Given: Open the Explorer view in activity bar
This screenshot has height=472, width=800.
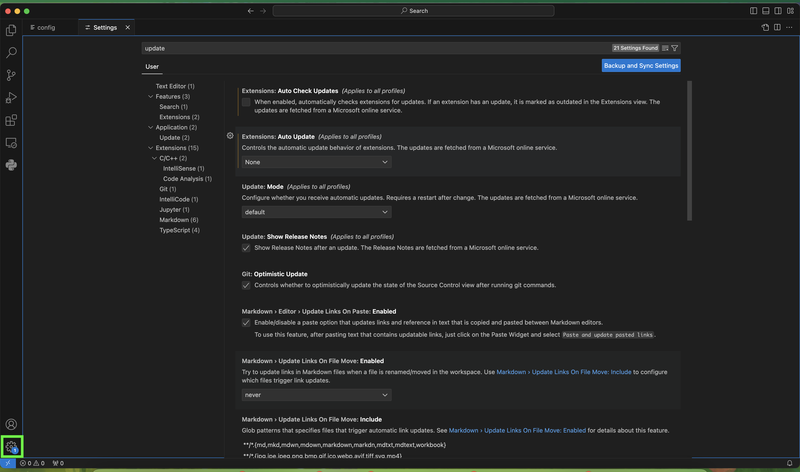Looking at the screenshot, I should pyautogui.click(x=11, y=31).
